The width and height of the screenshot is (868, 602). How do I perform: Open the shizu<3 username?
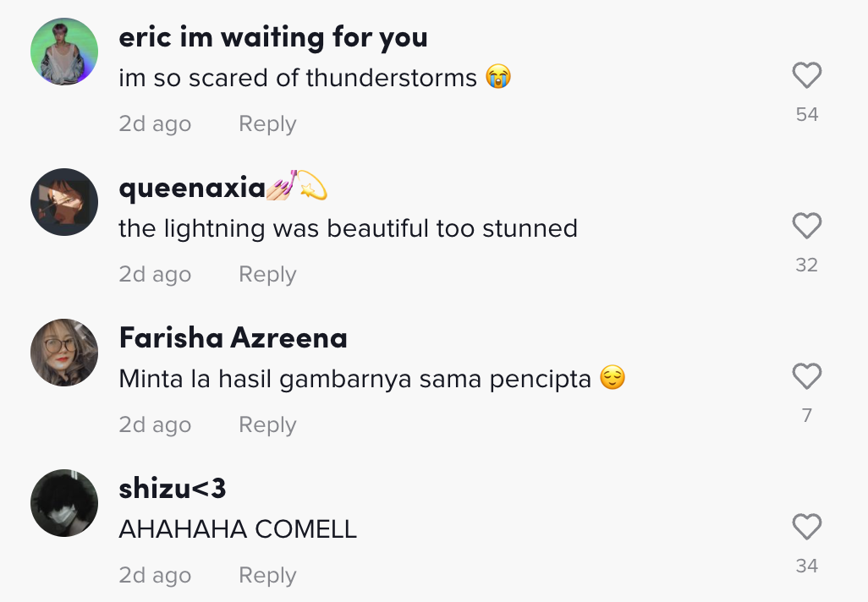pyautogui.click(x=173, y=489)
